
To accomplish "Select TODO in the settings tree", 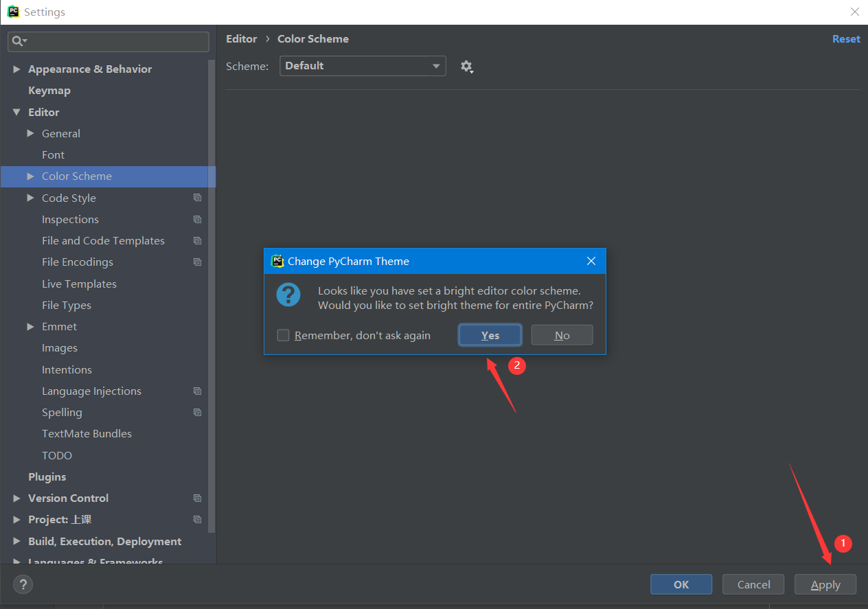I will pos(57,456).
